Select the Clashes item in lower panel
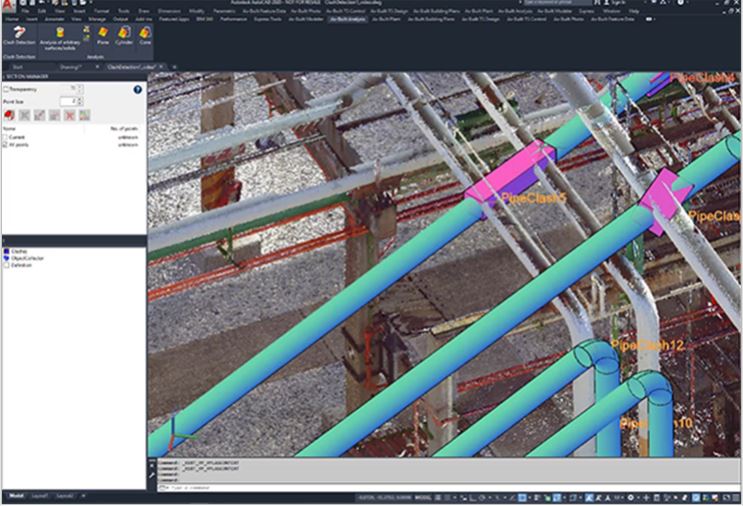 click(x=16, y=251)
